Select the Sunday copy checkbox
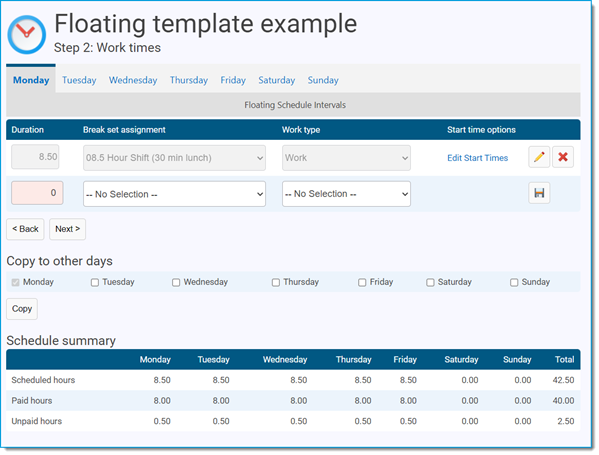 514,282
